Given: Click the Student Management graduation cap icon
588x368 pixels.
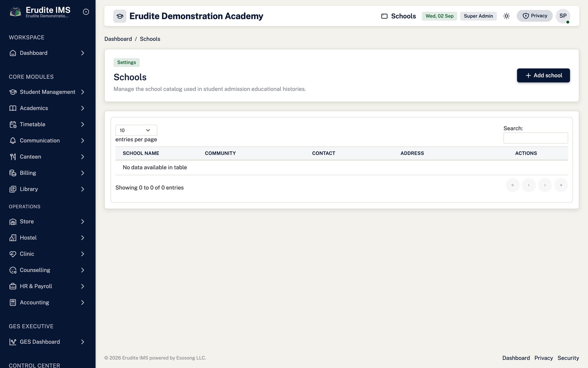Looking at the screenshot, I should pyautogui.click(x=13, y=92).
